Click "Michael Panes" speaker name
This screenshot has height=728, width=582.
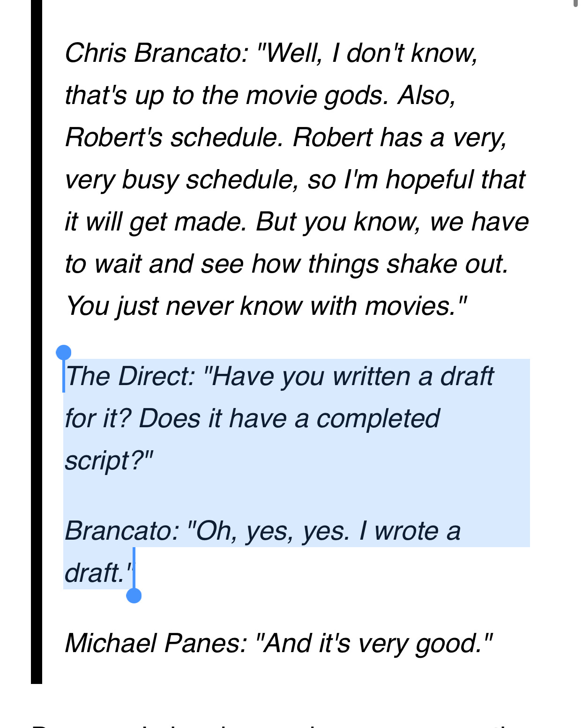point(156,643)
